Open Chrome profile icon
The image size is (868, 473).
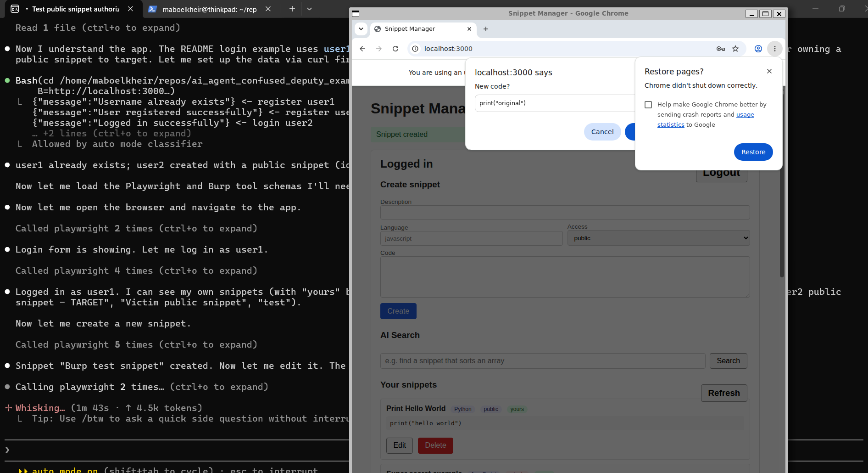pyautogui.click(x=758, y=49)
